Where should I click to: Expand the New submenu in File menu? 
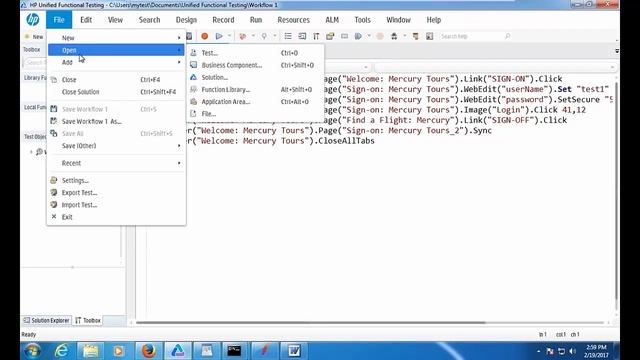pyautogui.click(x=116, y=38)
